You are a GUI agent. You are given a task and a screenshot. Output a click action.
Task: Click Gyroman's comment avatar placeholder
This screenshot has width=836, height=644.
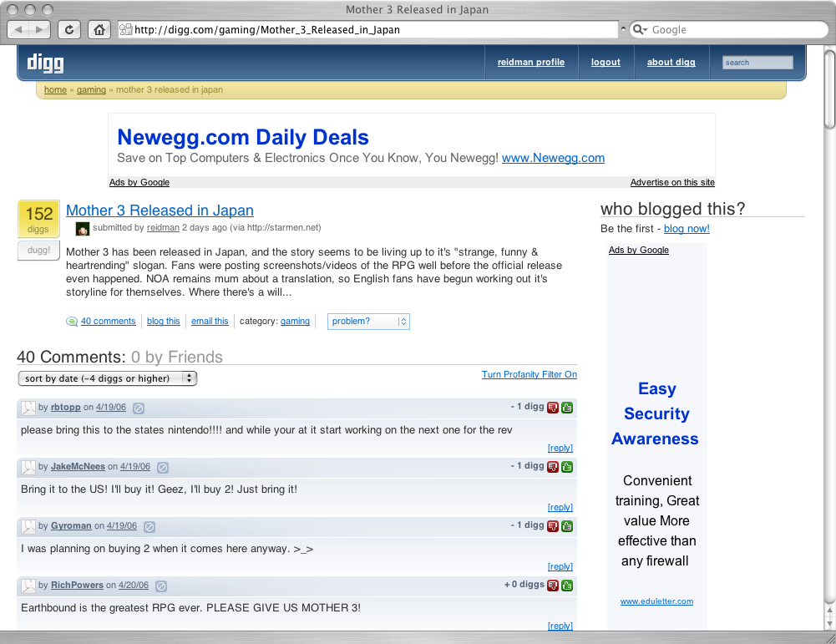[x=28, y=527]
